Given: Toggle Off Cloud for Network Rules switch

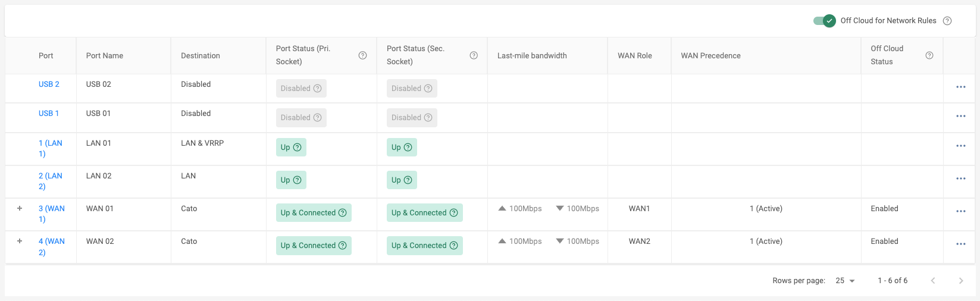Looking at the screenshot, I should (824, 21).
